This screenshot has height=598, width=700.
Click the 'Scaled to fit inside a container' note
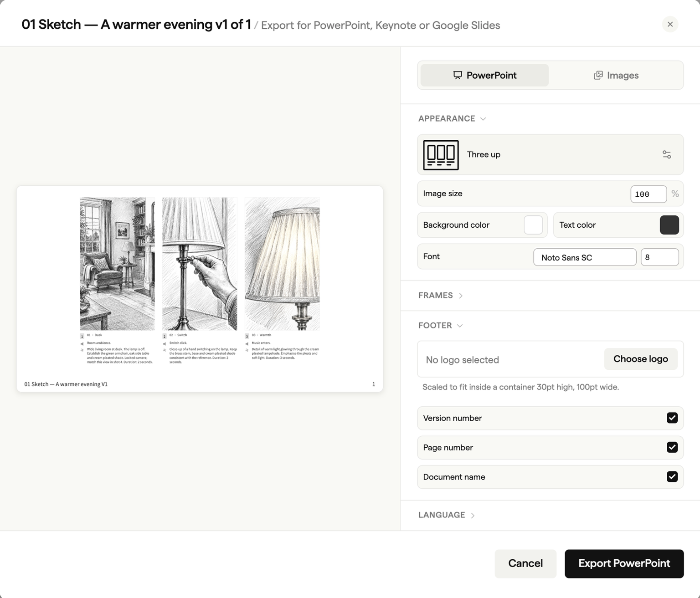point(520,387)
